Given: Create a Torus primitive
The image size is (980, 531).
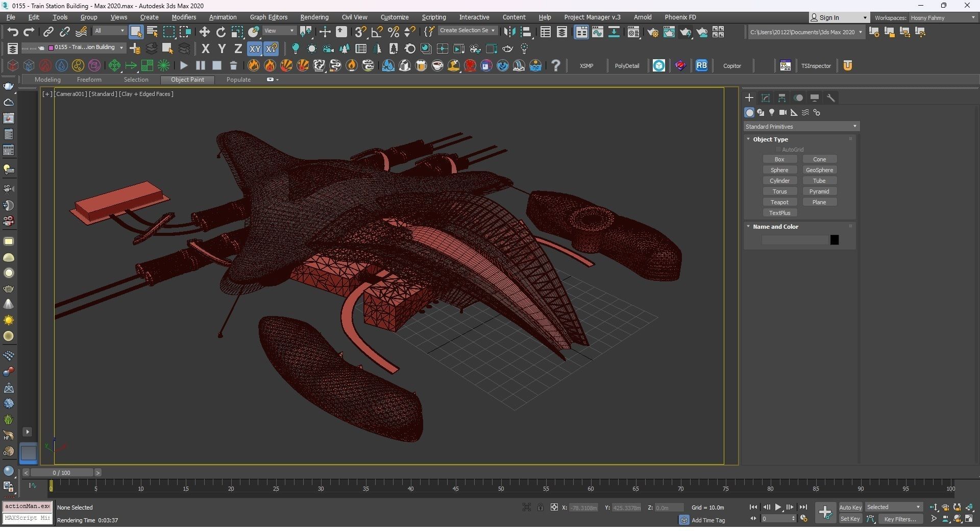Looking at the screenshot, I should pos(779,191).
